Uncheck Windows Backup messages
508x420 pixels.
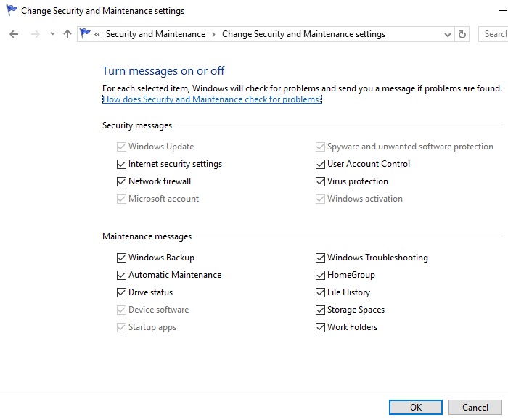click(x=121, y=258)
